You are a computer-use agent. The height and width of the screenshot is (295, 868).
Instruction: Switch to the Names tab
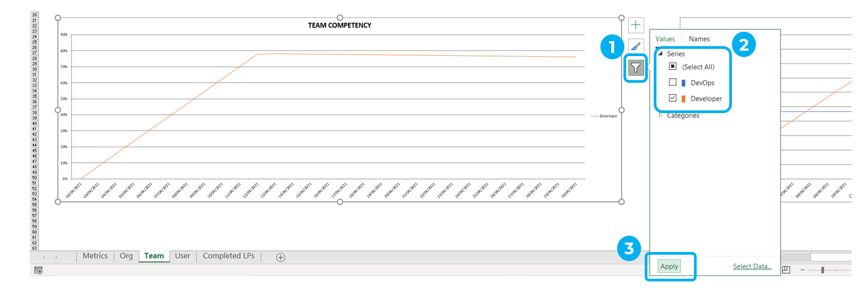coord(699,39)
